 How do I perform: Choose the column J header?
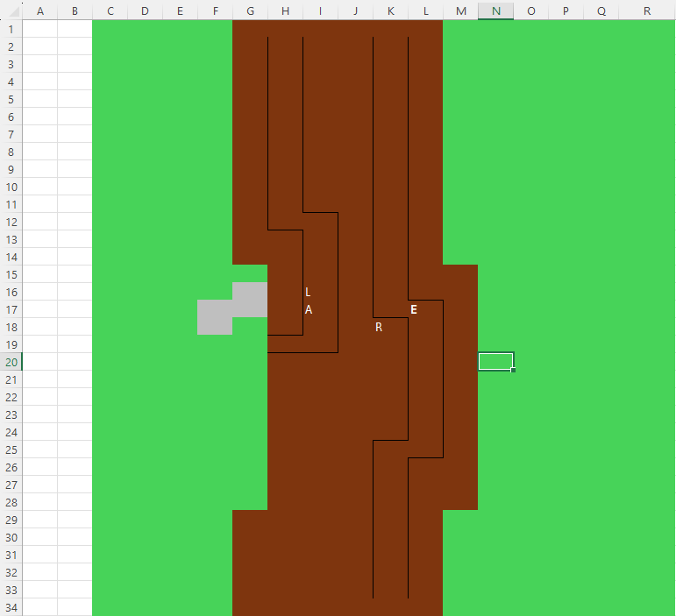pos(355,11)
